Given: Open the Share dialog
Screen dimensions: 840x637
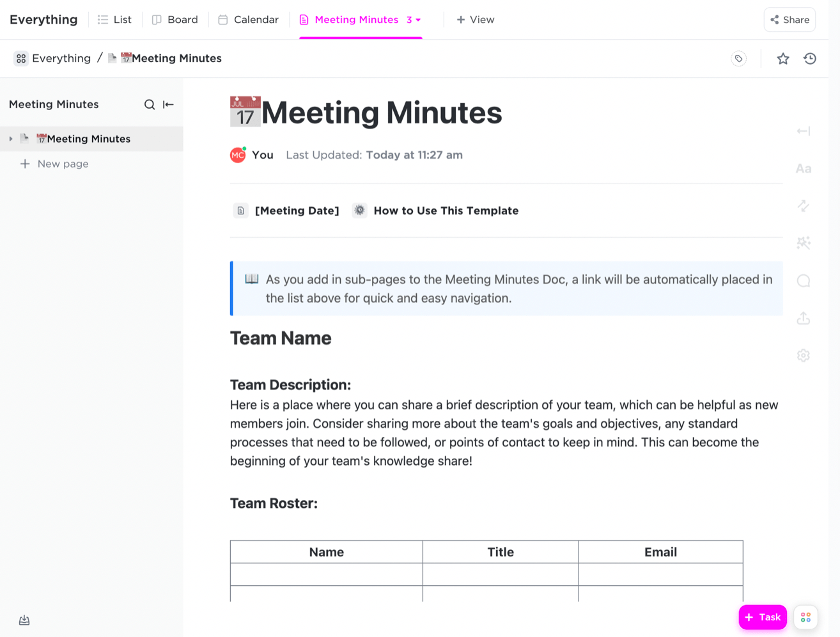Looking at the screenshot, I should [789, 20].
